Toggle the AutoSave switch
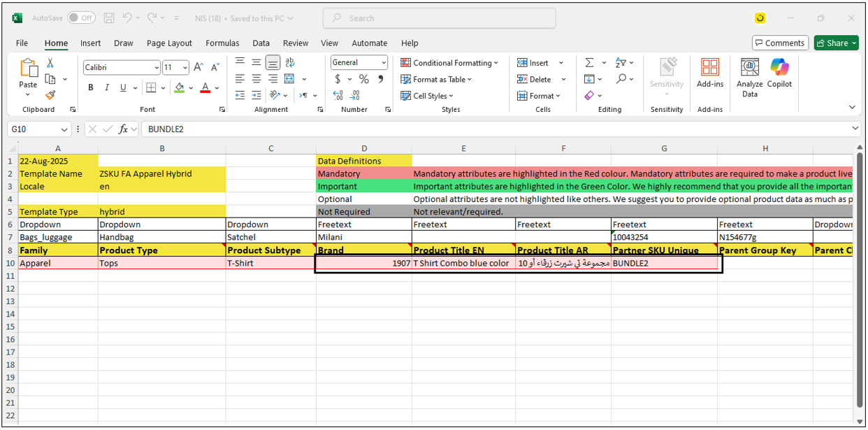Screen dimensions: 868x430 click(x=82, y=18)
